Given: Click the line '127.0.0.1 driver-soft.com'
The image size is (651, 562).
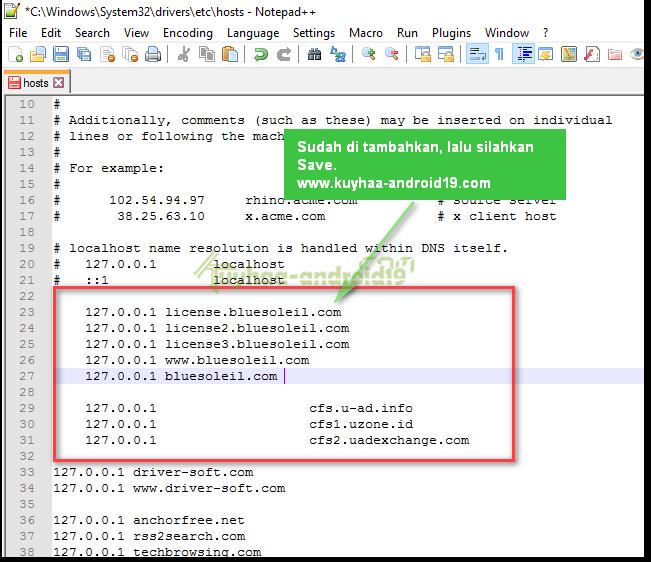Looking at the screenshot, I should 153,472.
